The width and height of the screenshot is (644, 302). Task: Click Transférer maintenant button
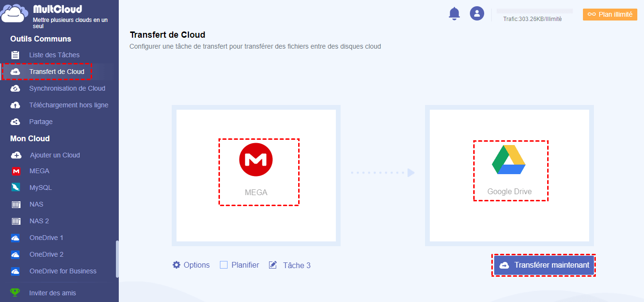(x=544, y=265)
